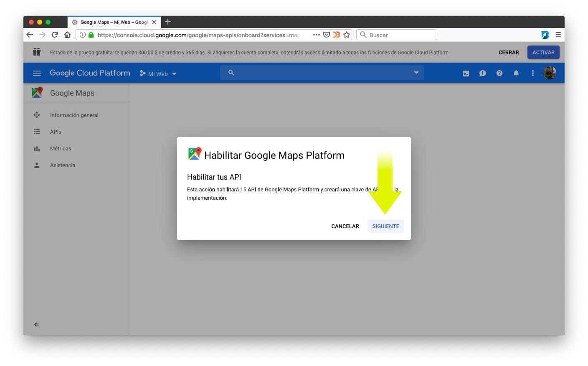Activate Cloud Shell icon

click(466, 74)
